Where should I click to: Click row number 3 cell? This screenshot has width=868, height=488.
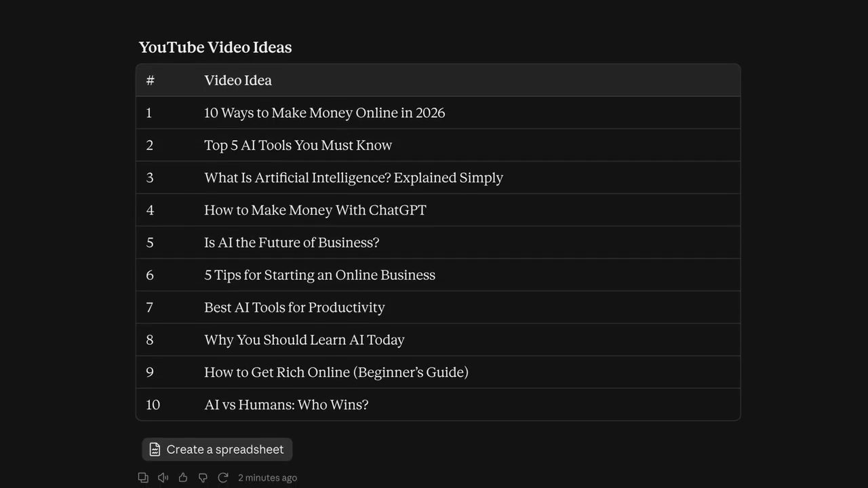coord(150,178)
